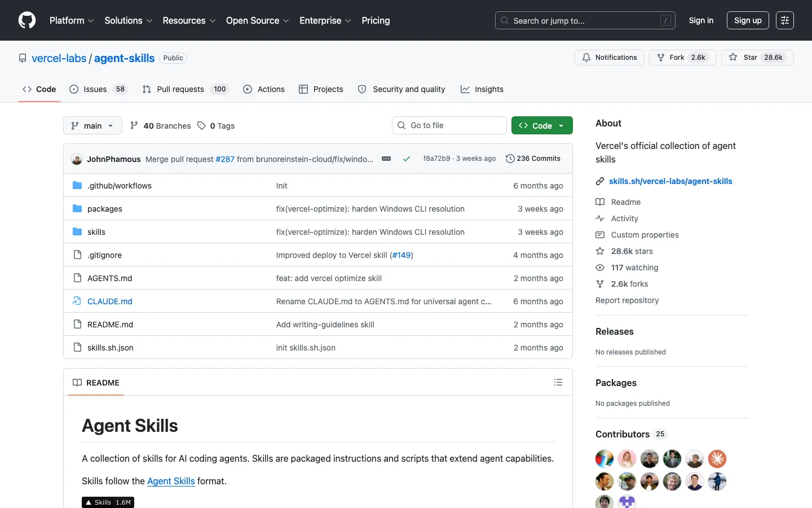Viewport: 812px width, 508px height.
Task: Open the Activity link in About
Action: click(617, 218)
